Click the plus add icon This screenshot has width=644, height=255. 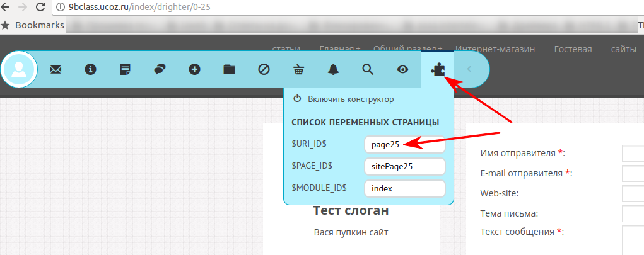195,70
